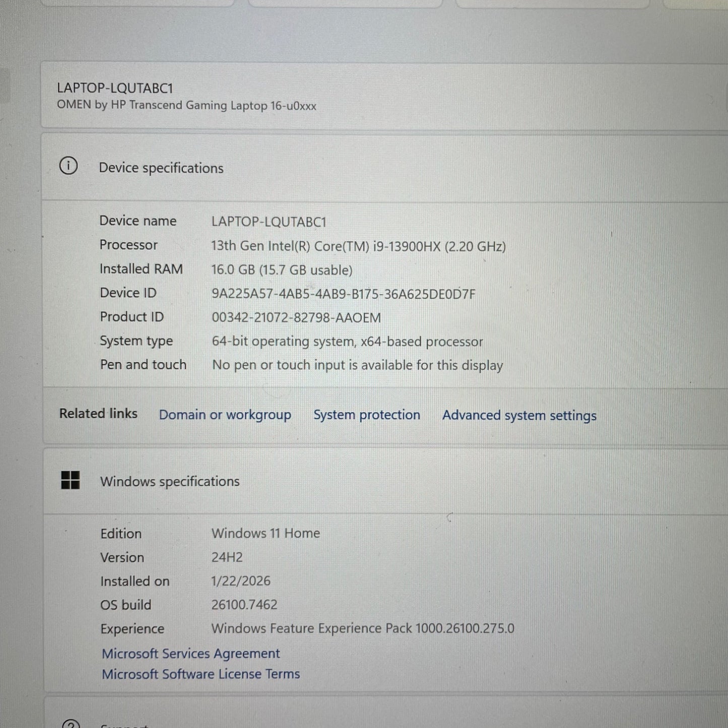Image resolution: width=728 pixels, height=728 pixels.
Task: Click the Product ID value ending in AAOEM
Action: (x=296, y=318)
